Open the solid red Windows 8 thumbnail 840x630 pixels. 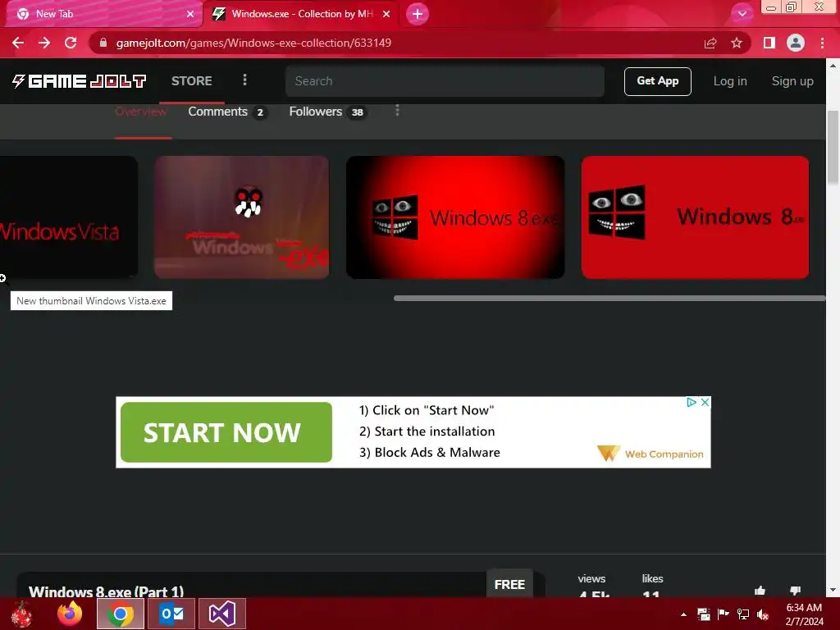pos(695,217)
